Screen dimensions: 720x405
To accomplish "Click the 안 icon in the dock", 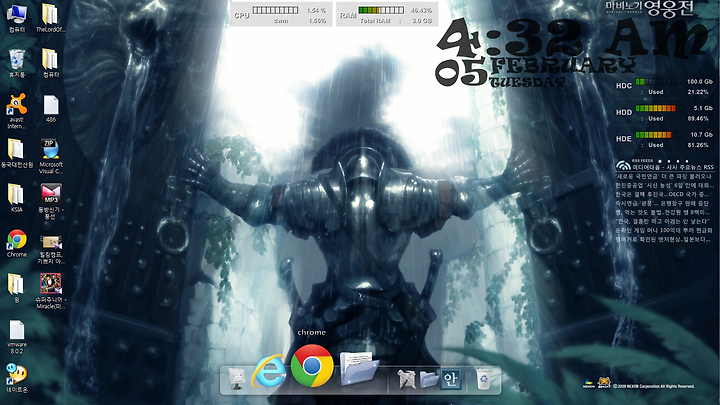I will pyautogui.click(x=450, y=379).
